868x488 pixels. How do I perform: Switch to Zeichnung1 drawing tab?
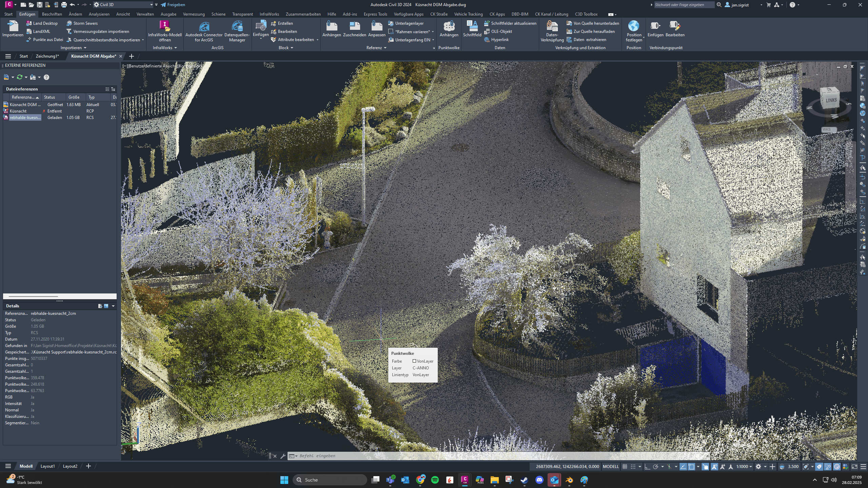(x=47, y=56)
